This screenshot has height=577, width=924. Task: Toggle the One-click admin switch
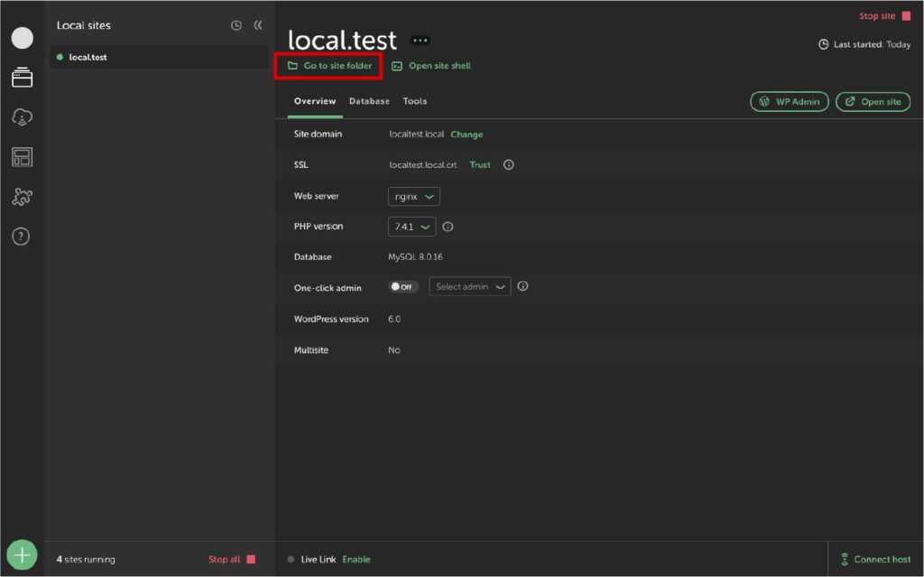tap(403, 287)
